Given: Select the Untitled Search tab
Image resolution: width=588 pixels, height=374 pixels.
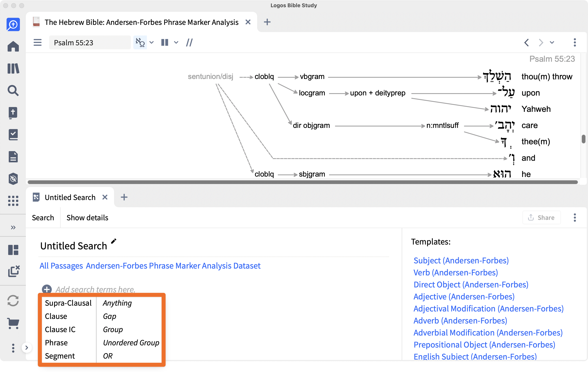Looking at the screenshot, I should 70,197.
